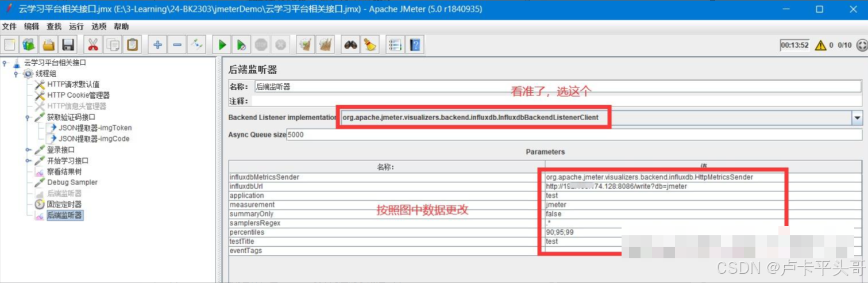
Task: Click the 名称 name input field
Action: point(557,87)
